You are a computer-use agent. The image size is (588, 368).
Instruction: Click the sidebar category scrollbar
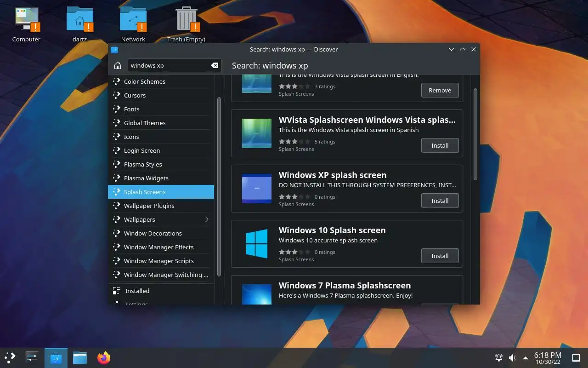219,186
